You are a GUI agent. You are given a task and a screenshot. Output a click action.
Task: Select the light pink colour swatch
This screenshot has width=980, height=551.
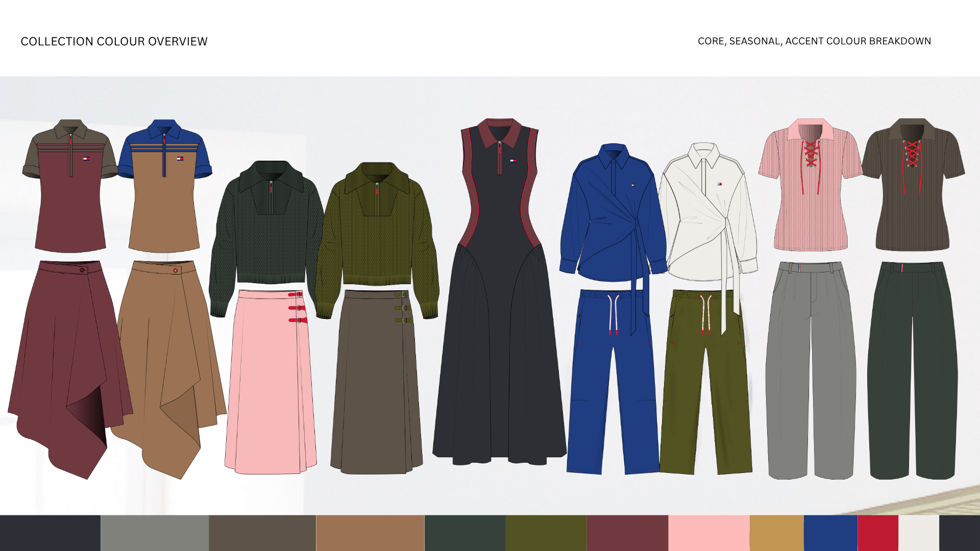[x=709, y=533]
